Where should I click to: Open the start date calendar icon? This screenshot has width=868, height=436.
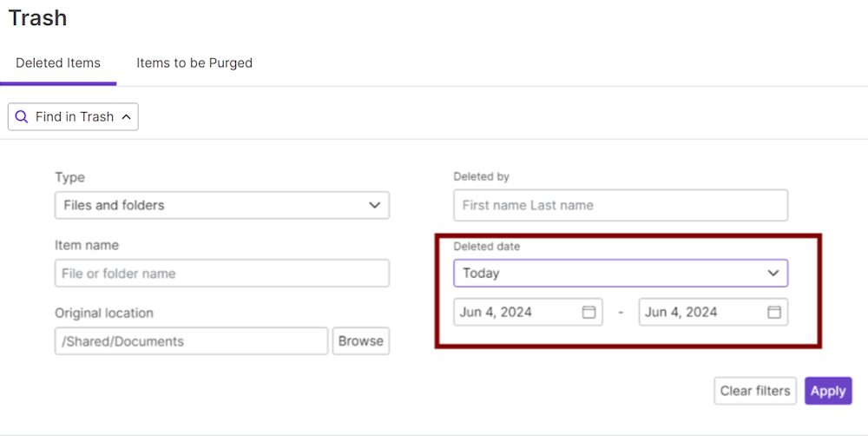[589, 313]
